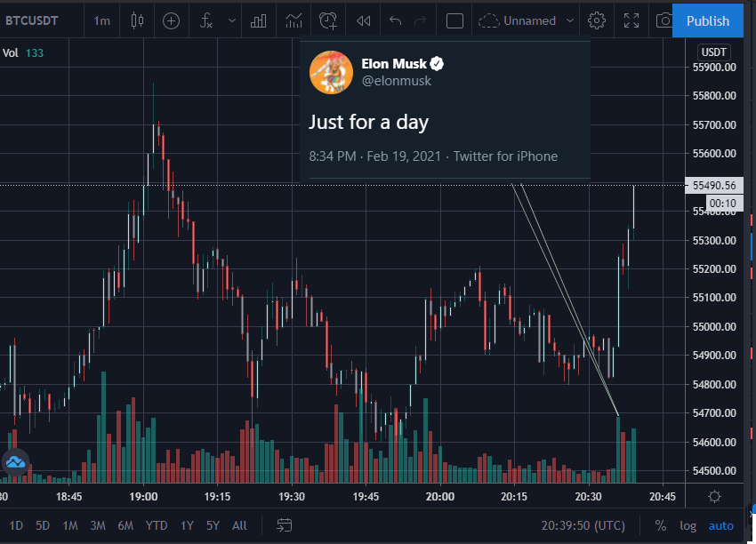
Task: Create an alert with the alarm clock icon
Action: (x=328, y=20)
